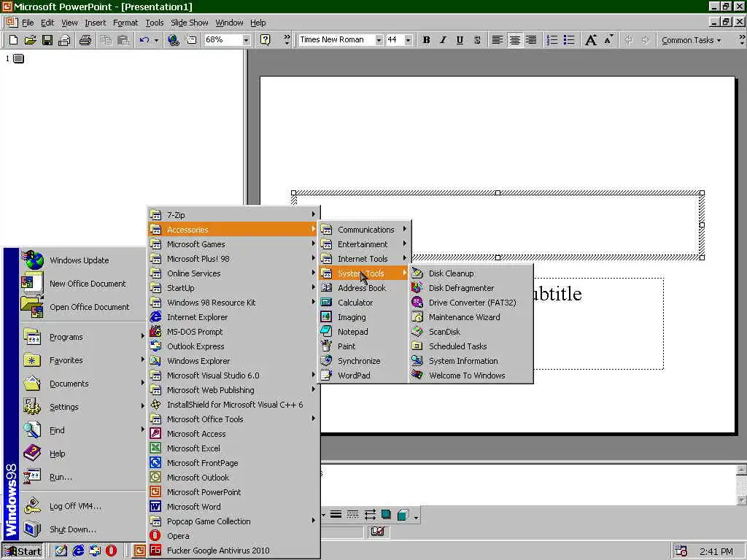Launch Microsoft Word from Programs
Viewport: 747px width, 560px height.
233,507
